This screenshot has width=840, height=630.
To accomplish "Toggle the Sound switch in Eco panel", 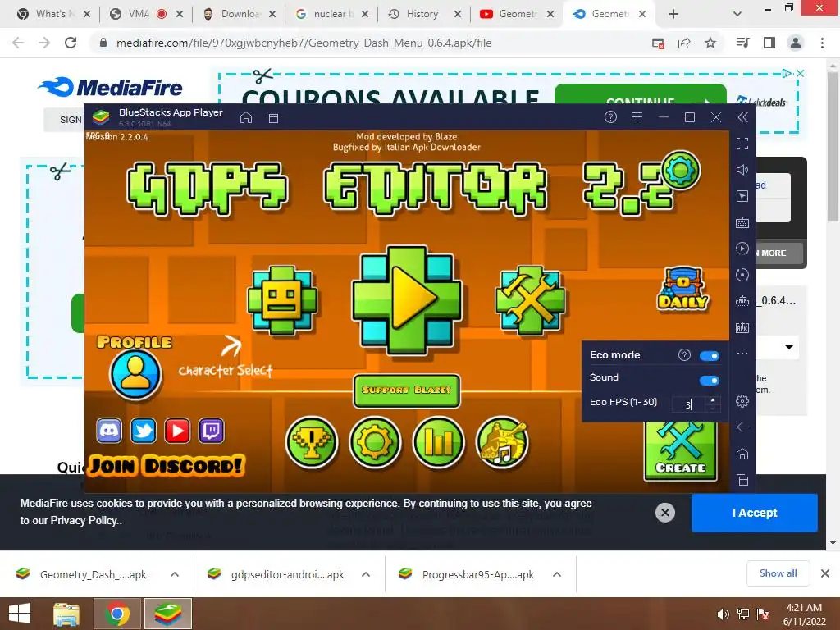I will 710,381.
